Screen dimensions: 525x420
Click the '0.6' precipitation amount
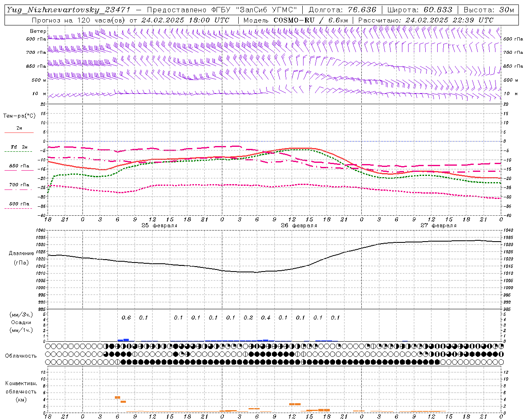126,318
